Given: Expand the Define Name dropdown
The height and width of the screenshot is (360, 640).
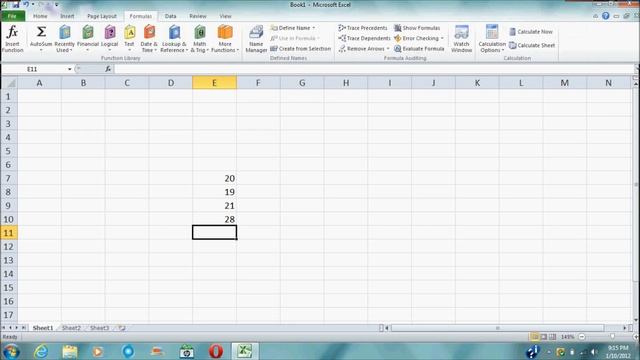Looking at the screenshot, I should tap(313, 28).
